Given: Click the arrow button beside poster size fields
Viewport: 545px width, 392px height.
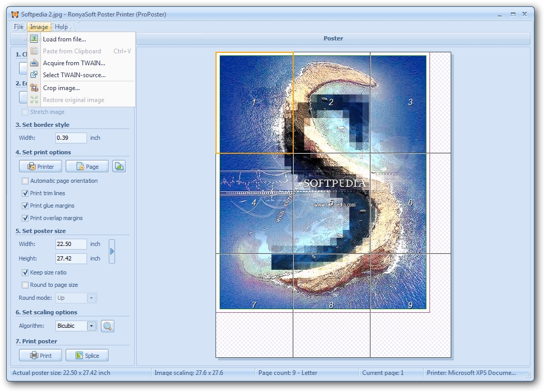Looking at the screenshot, I should [x=112, y=251].
